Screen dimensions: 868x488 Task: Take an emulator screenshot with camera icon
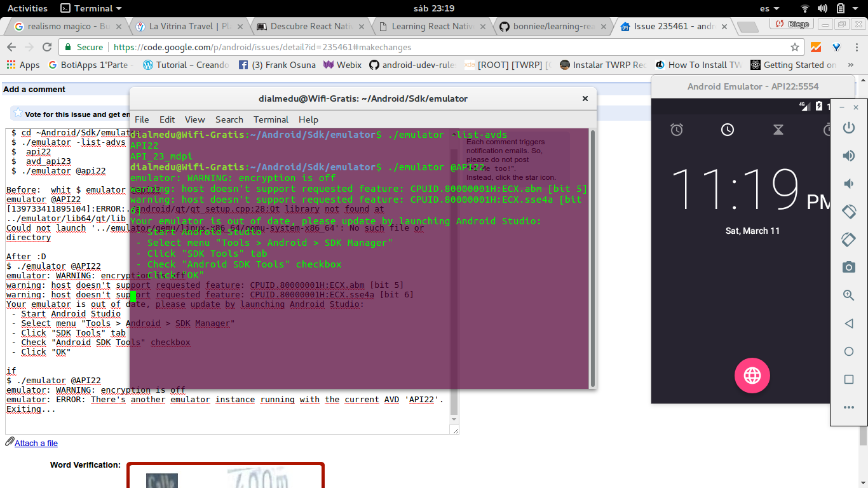(848, 268)
